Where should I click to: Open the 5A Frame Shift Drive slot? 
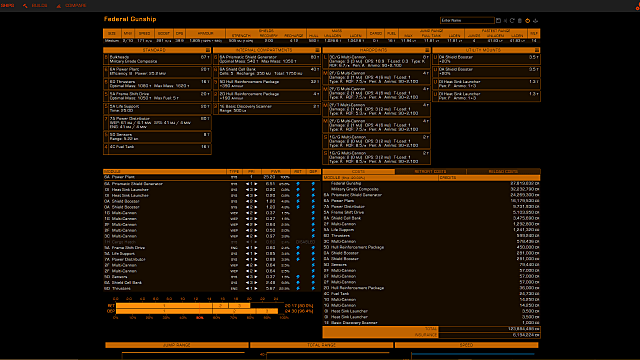(157, 96)
